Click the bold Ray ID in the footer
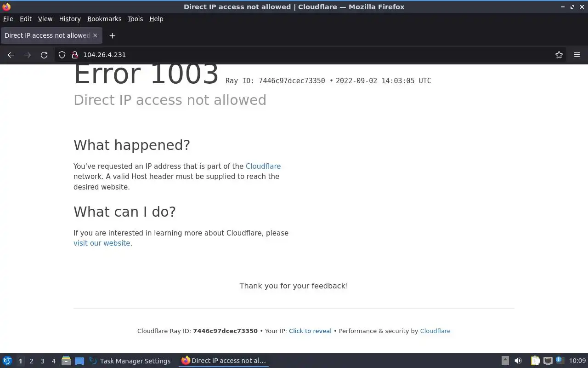The width and height of the screenshot is (588, 368). [x=225, y=331]
